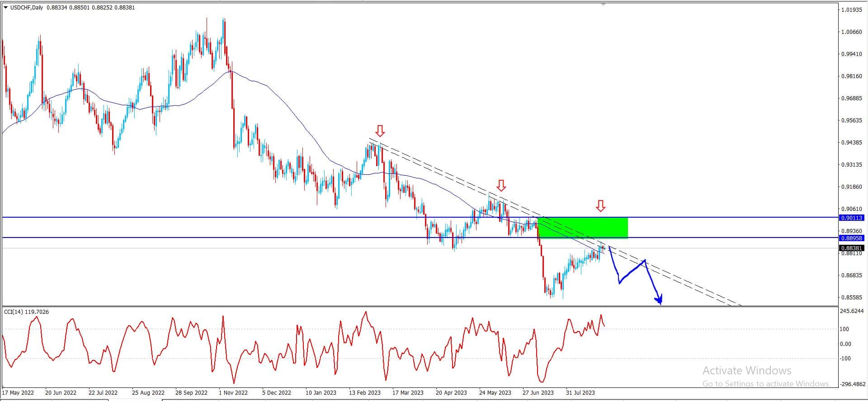Click the 1 Nov 2022 date label
The width and height of the screenshot is (868, 401).
[x=233, y=393]
